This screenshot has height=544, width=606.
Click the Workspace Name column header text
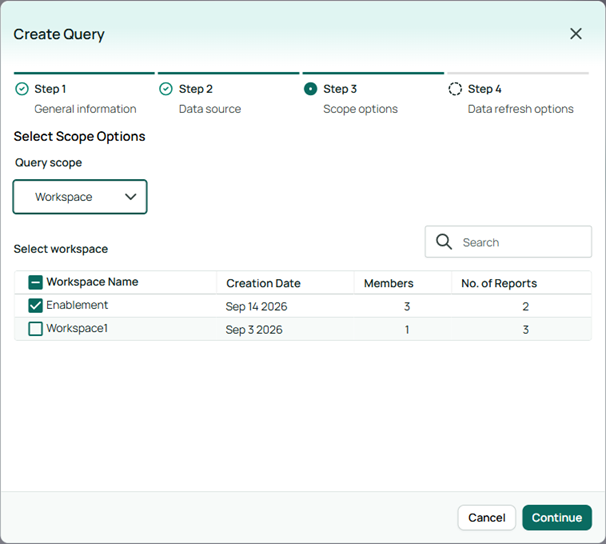point(92,282)
